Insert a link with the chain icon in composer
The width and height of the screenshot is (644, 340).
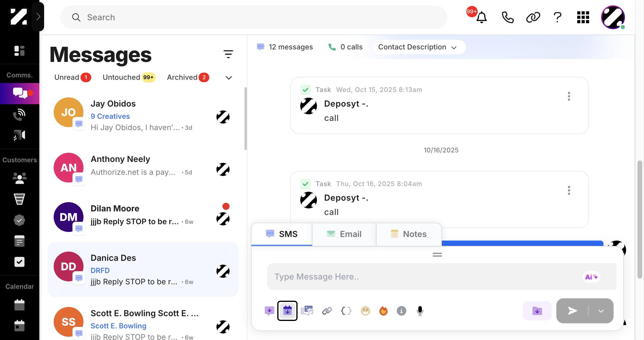click(x=327, y=311)
